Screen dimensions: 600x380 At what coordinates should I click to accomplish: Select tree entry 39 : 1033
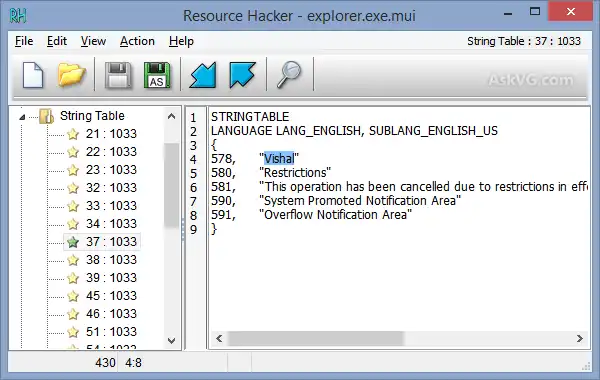[x=111, y=278]
